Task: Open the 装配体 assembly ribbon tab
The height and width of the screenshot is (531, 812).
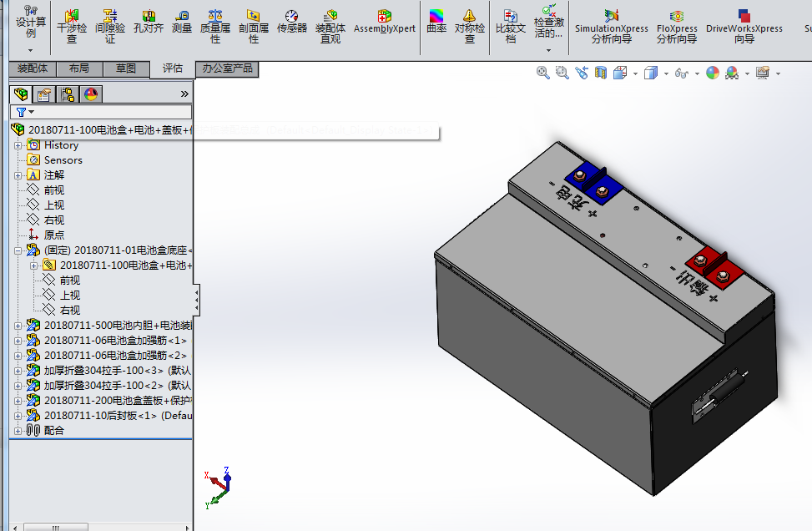Action: coord(32,68)
